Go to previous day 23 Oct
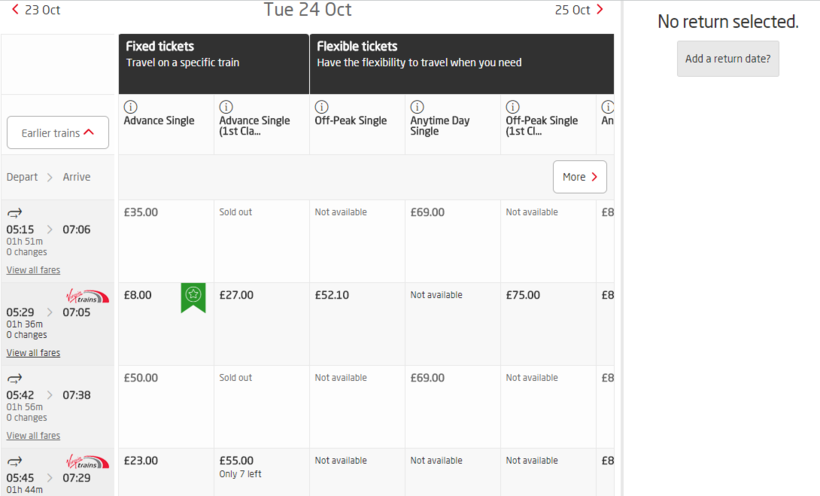Viewport: 820px width, 496px height. click(36, 10)
